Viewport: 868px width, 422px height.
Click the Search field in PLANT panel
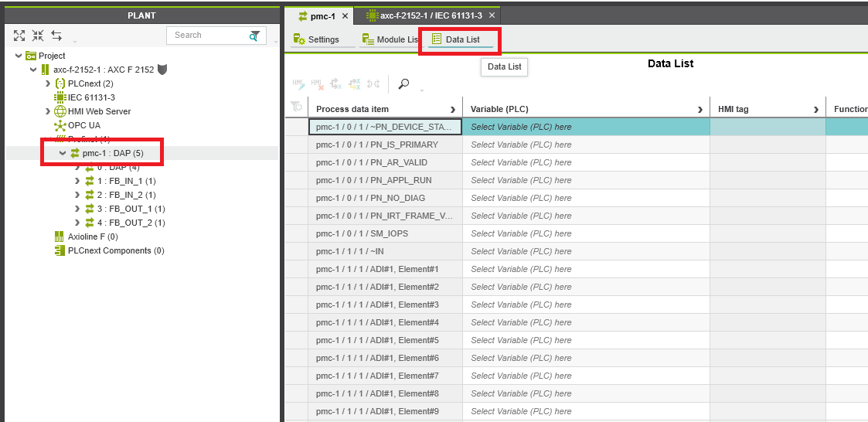point(209,36)
